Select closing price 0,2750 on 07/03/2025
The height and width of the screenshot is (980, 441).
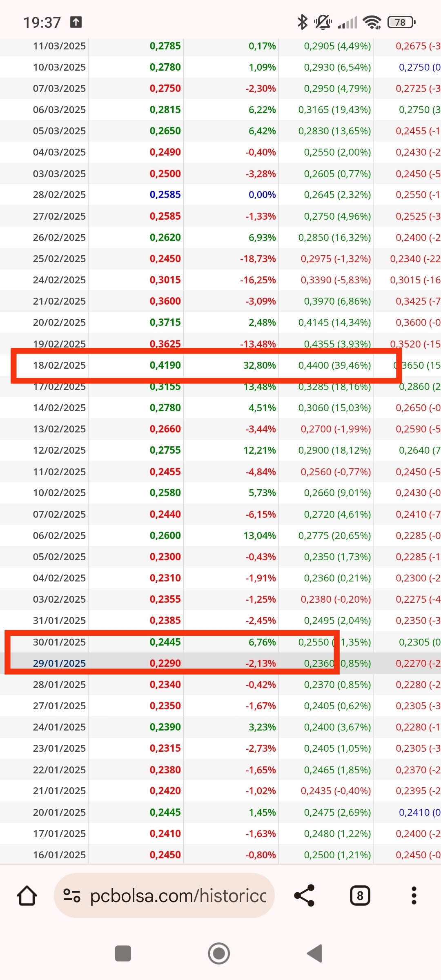[165, 88]
